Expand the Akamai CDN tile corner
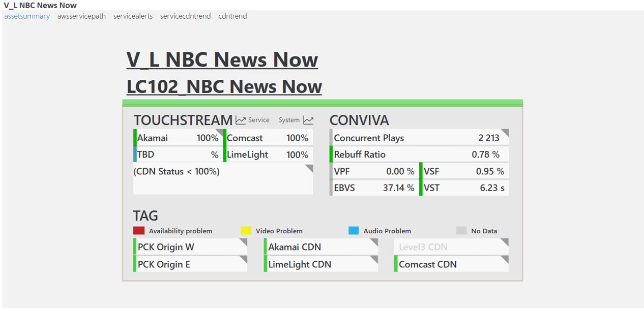The height and width of the screenshot is (309, 644). pos(374,242)
